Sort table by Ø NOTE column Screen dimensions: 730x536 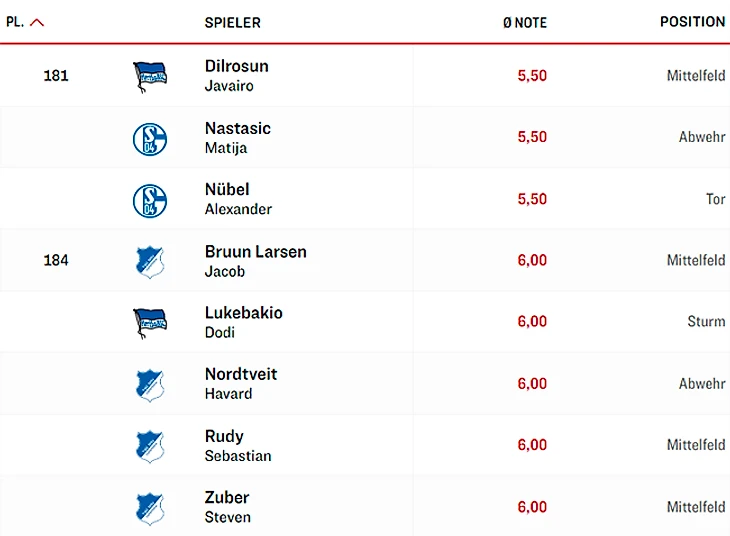(x=524, y=22)
